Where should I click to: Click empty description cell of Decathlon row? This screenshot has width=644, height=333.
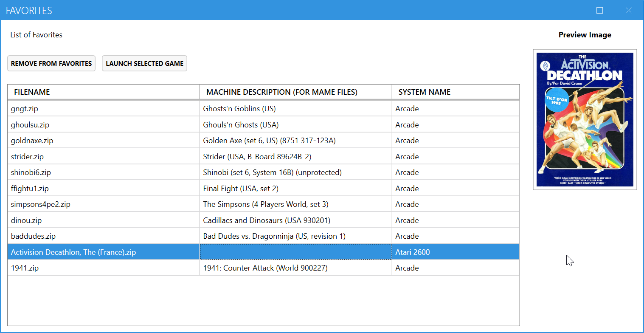pyautogui.click(x=295, y=252)
